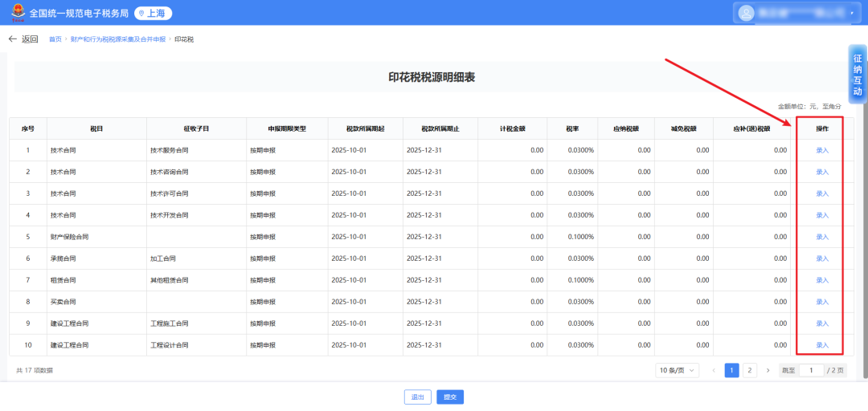
Task: Click 录入 for 技术开发合同 row
Action: click(x=822, y=215)
